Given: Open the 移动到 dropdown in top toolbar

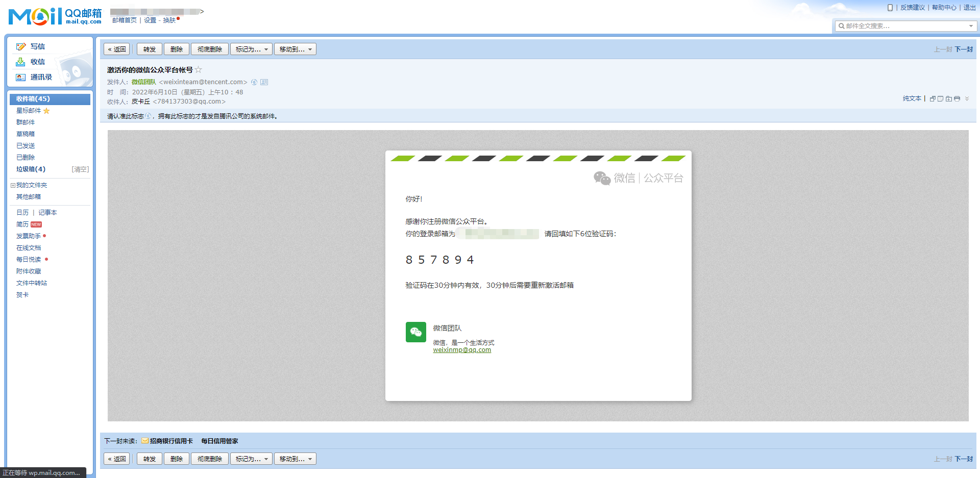Looking at the screenshot, I should coord(295,49).
